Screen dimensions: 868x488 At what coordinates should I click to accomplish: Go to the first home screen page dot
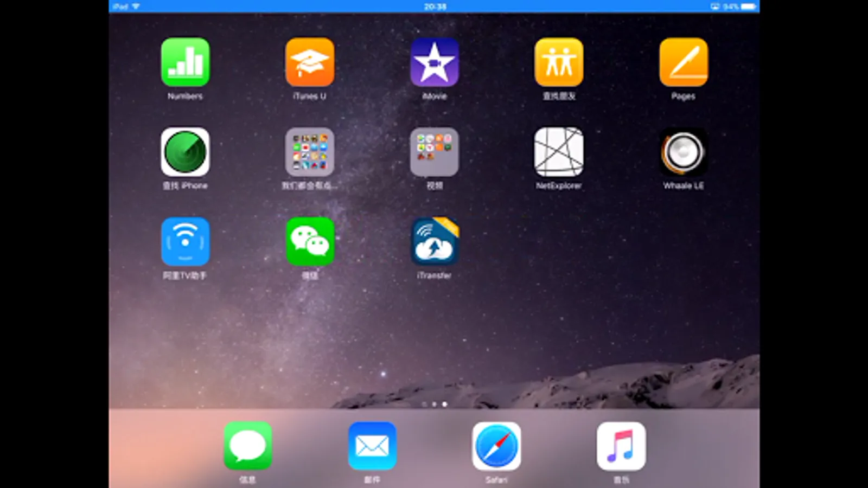(424, 404)
